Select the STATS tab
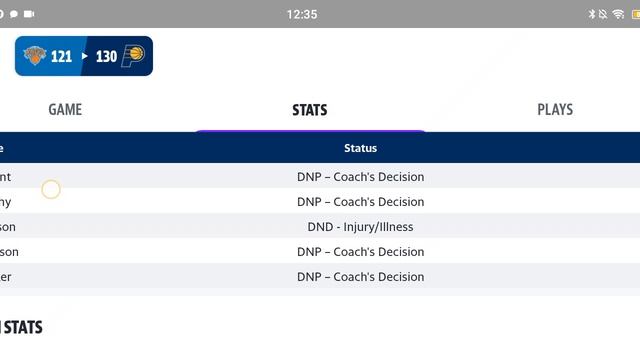640x360 pixels. tap(310, 110)
